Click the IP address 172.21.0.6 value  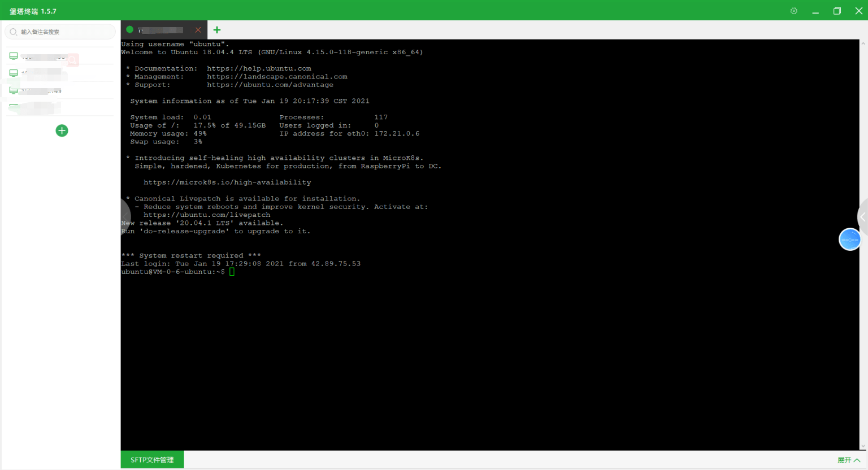397,133
